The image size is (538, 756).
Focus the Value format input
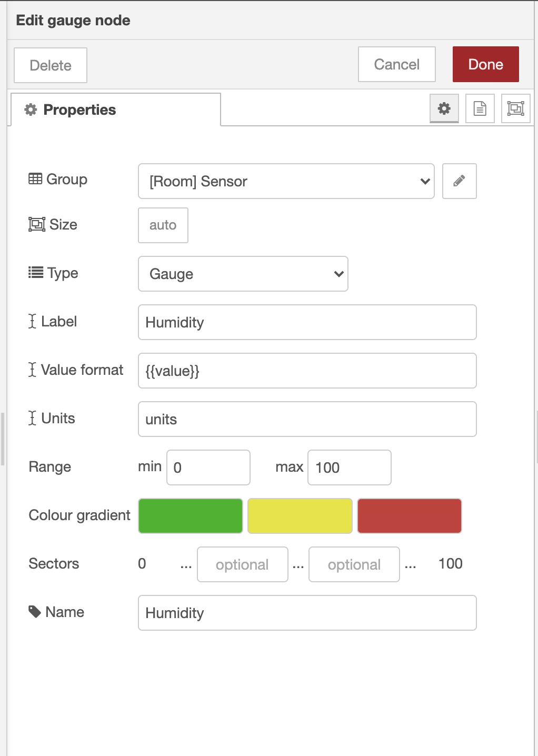click(307, 371)
